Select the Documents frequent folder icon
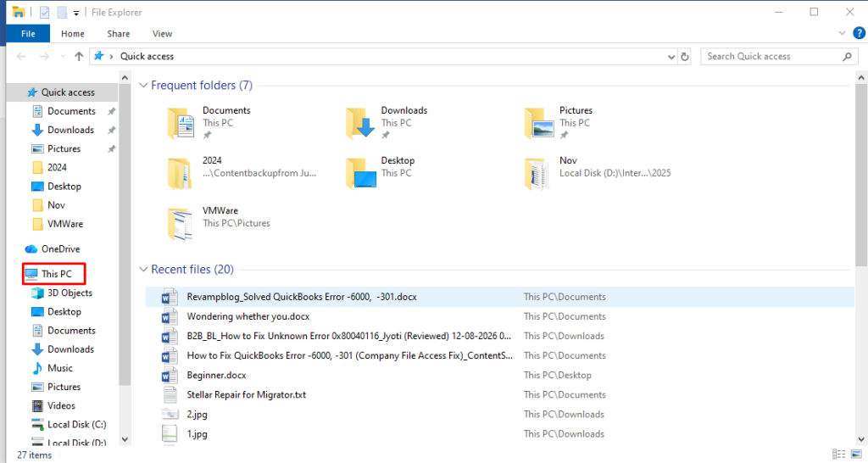 [x=181, y=123]
